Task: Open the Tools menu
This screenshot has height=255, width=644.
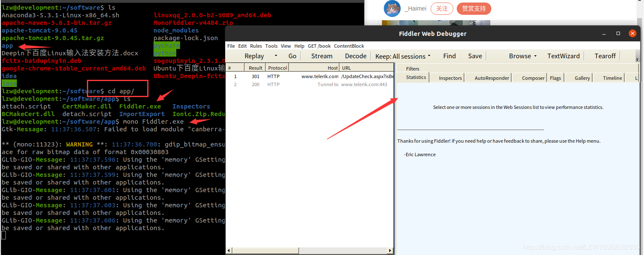Action: tap(271, 46)
